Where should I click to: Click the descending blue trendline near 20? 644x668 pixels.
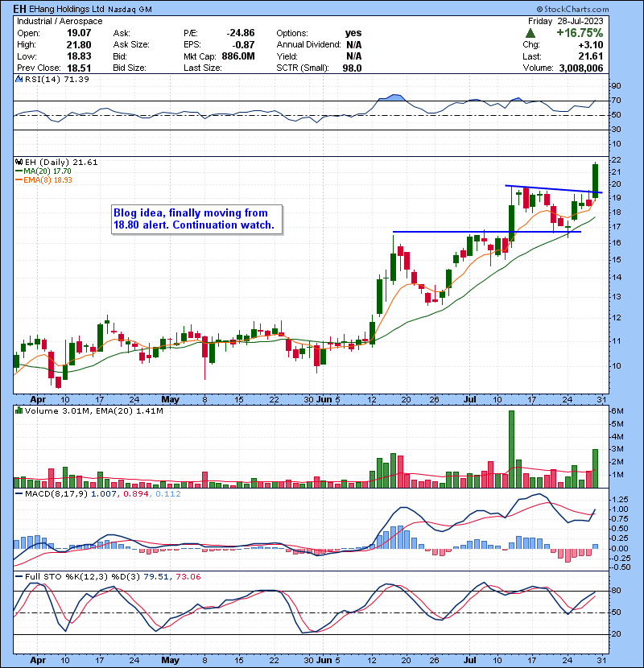[554, 188]
